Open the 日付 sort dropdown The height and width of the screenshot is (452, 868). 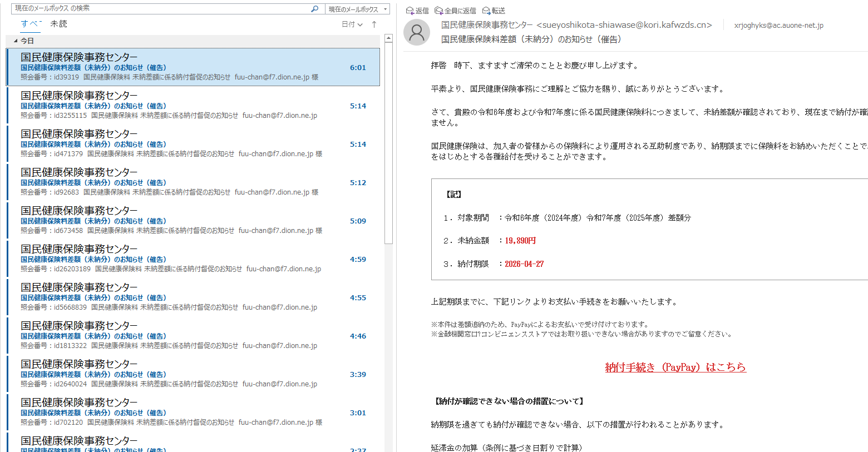(x=352, y=24)
